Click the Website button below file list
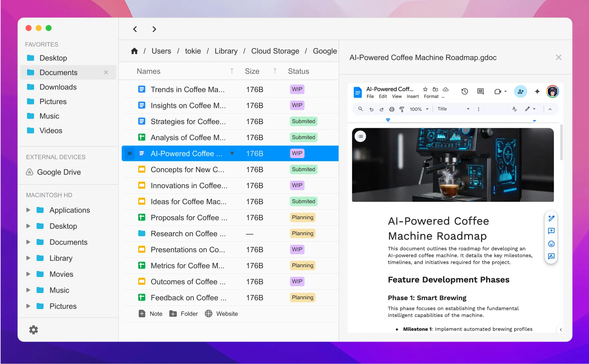 (221, 314)
